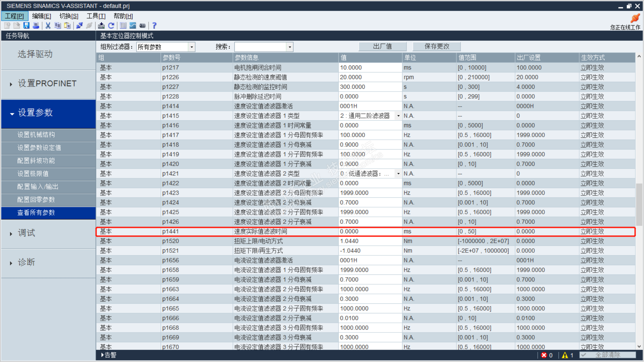The image size is (644, 362).
Task: Click the Cut scissors icon
Action: click(48, 25)
